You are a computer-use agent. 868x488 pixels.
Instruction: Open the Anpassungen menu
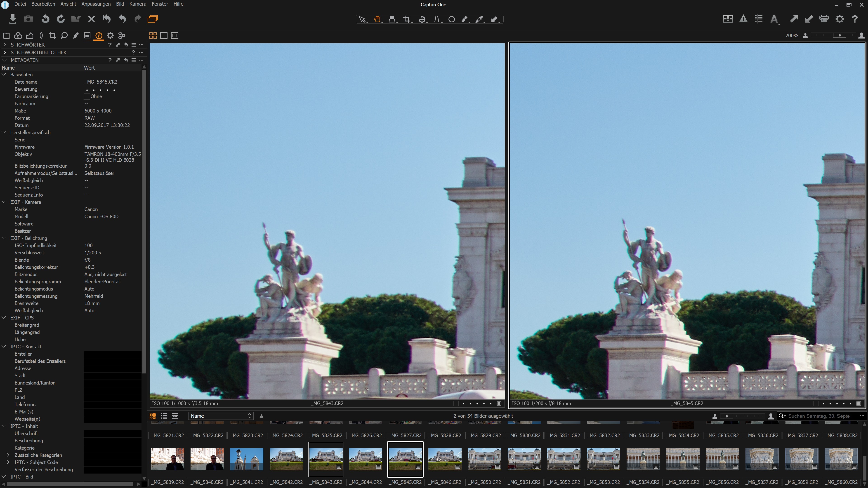tap(96, 4)
